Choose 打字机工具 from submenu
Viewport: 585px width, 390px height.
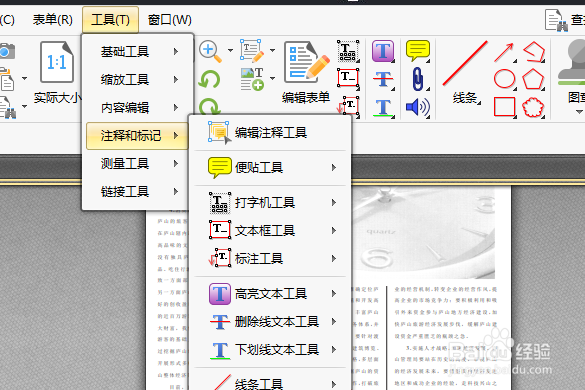point(270,203)
